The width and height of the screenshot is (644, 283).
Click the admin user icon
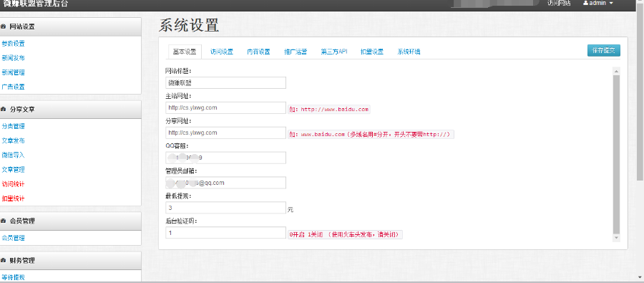tap(585, 3)
